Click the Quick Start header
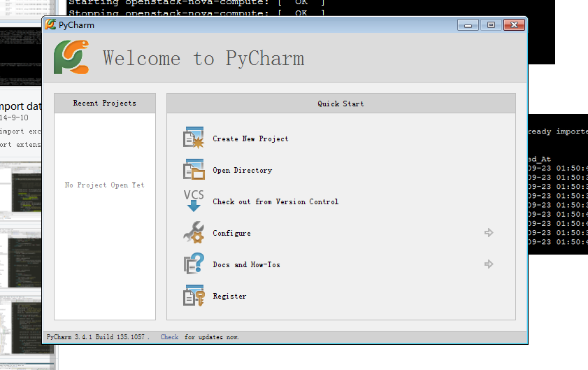 point(341,104)
